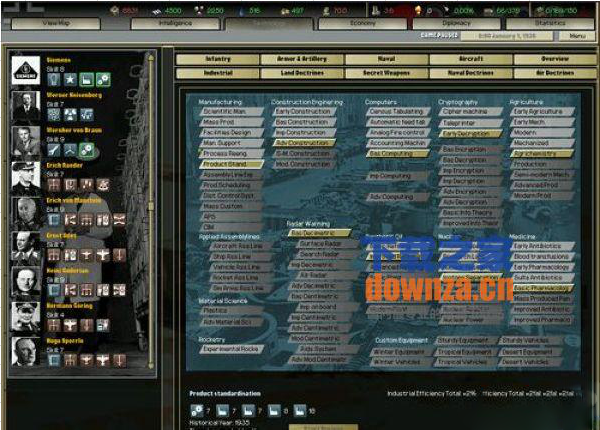Screen dimensions: 600x430
Task: Click the first blue icon under Erich von Manstein
Action: (54, 220)
